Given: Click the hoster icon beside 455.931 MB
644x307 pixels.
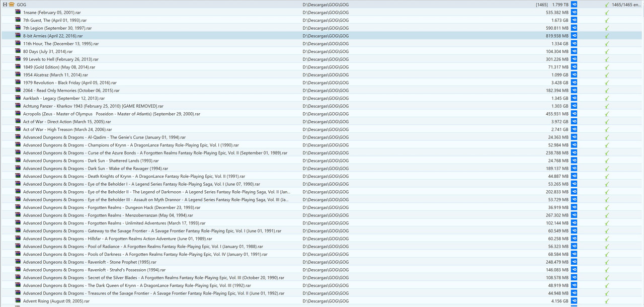Looking at the screenshot, I should tap(574, 114).
